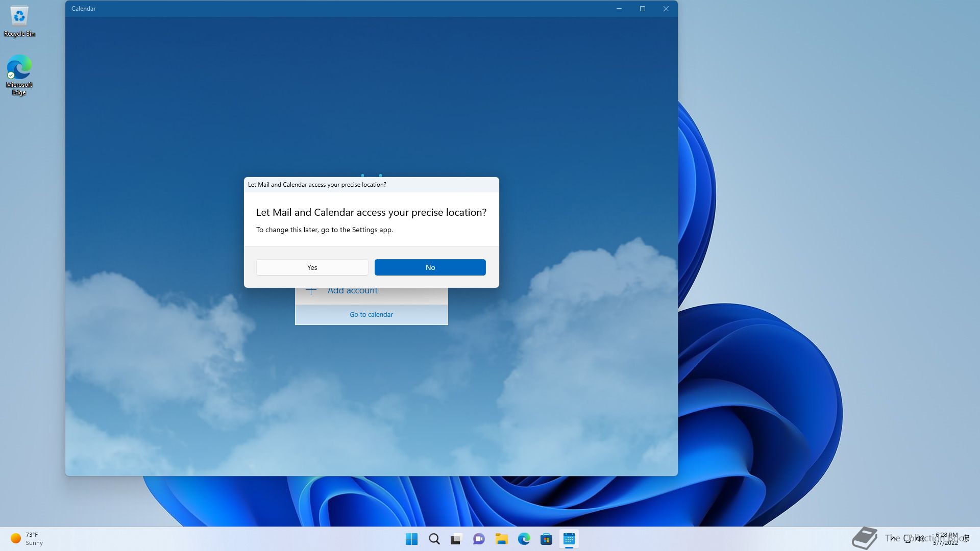Open the Windows Start menu

(411, 539)
